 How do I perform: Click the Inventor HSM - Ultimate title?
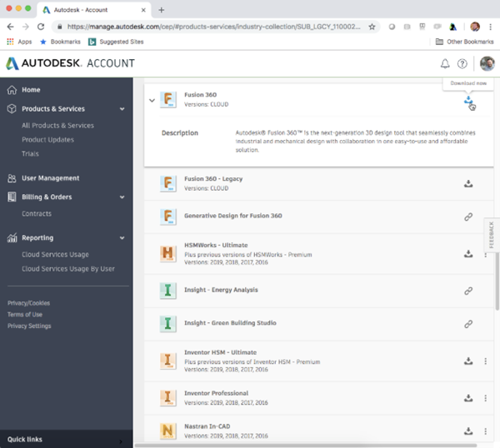(x=220, y=352)
